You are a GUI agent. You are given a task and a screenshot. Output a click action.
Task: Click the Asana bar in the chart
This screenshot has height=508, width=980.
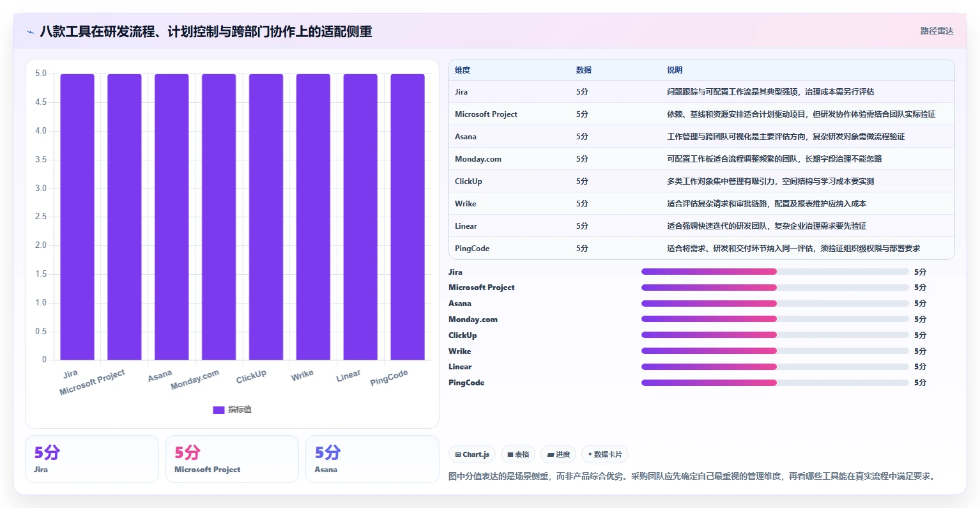[x=172, y=217]
